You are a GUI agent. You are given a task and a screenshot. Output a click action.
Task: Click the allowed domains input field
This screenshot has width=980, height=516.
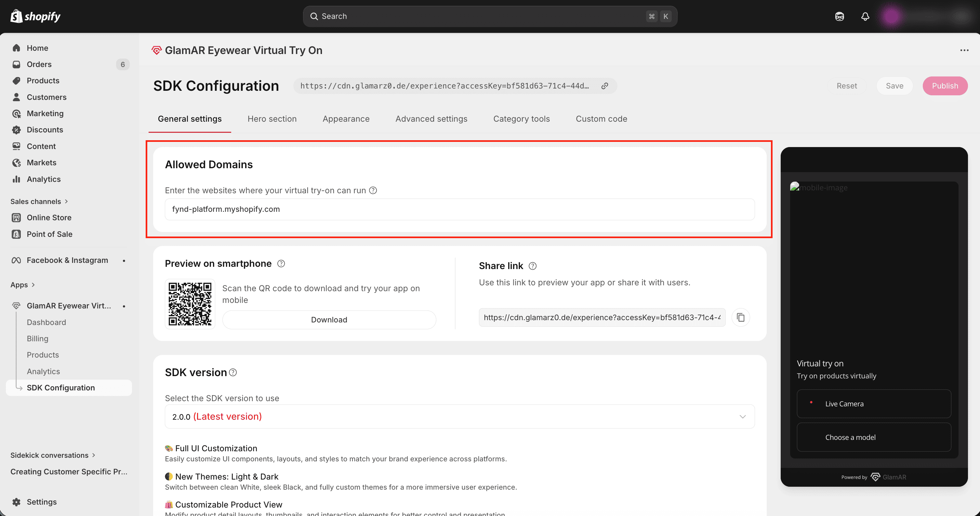459,209
